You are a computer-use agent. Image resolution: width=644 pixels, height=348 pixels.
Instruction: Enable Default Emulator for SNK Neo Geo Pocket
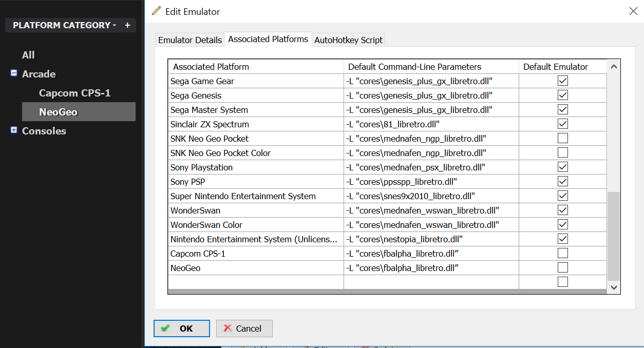point(563,138)
